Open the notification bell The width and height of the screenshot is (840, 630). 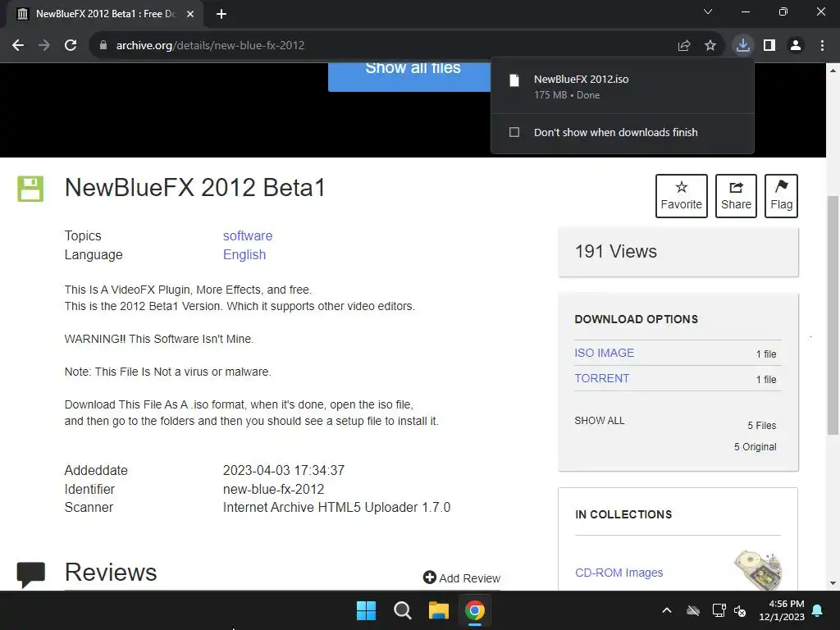click(x=818, y=610)
